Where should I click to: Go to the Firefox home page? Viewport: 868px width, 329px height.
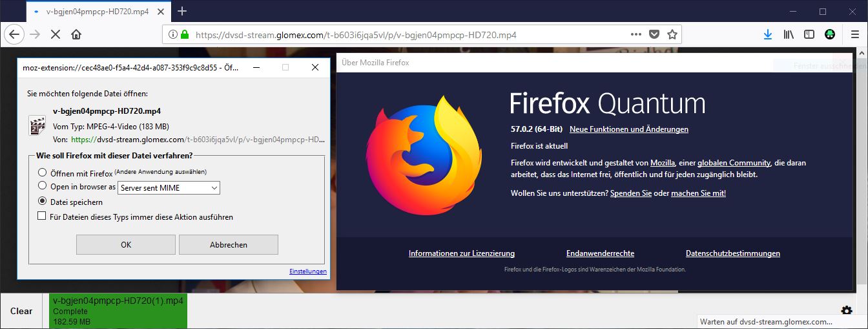tap(76, 34)
